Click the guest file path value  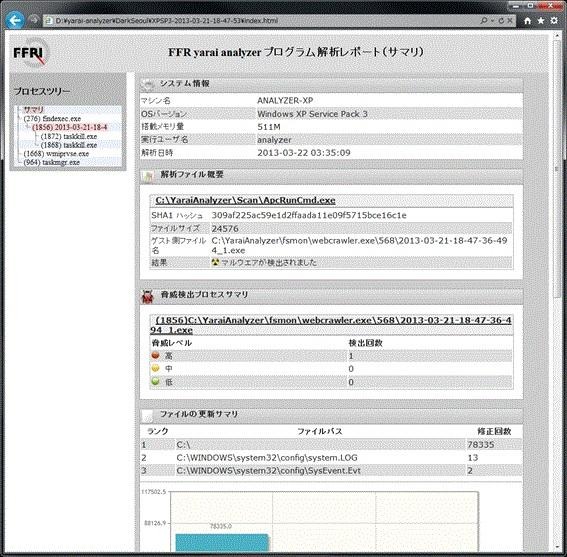(x=359, y=246)
